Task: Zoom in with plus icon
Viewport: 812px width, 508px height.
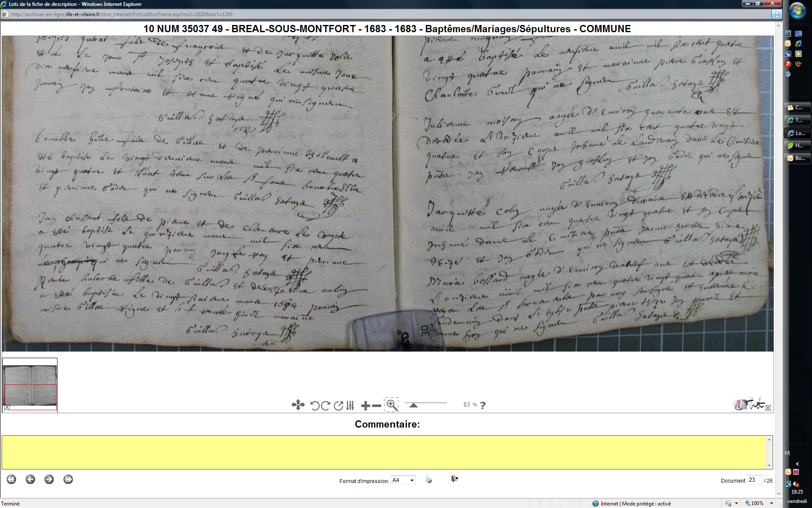Action: click(x=365, y=406)
